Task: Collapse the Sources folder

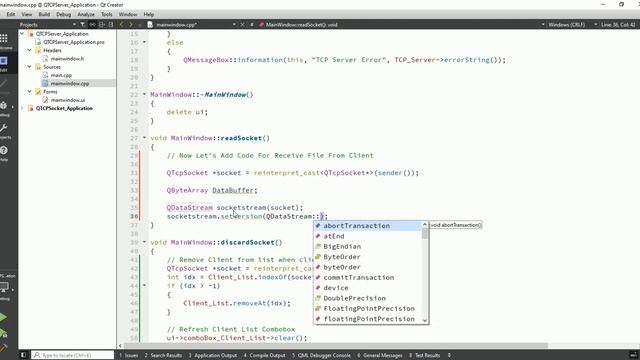Action: 30,67
